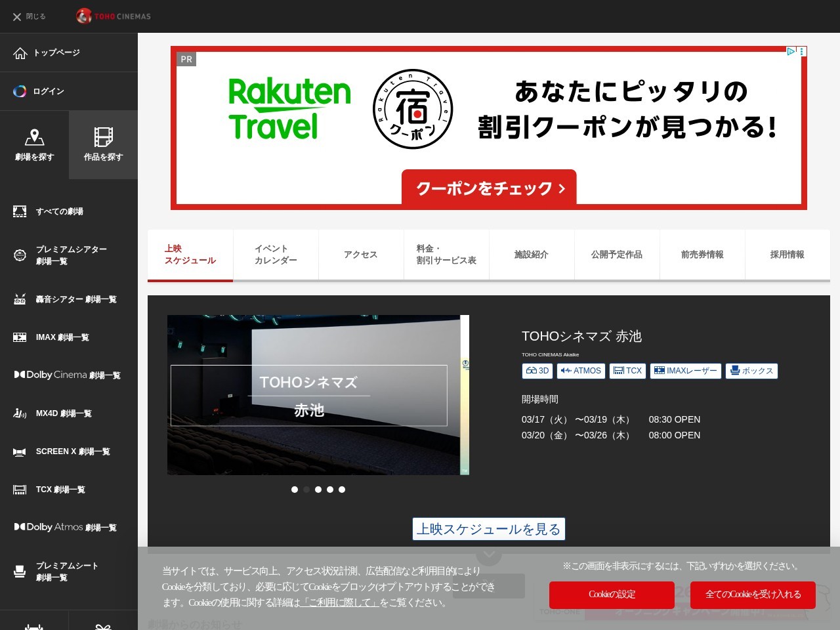Click the MX4D 劇場一覧 icon
The width and height of the screenshot is (840, 630).
pos(20,413)
